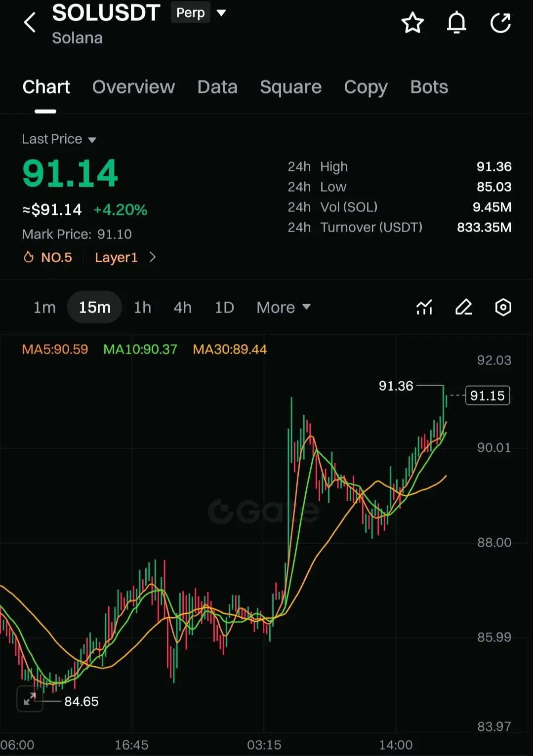533x756 pixels.
Task: Tap the Mark Price: 91.10 text
Action: 77,234
